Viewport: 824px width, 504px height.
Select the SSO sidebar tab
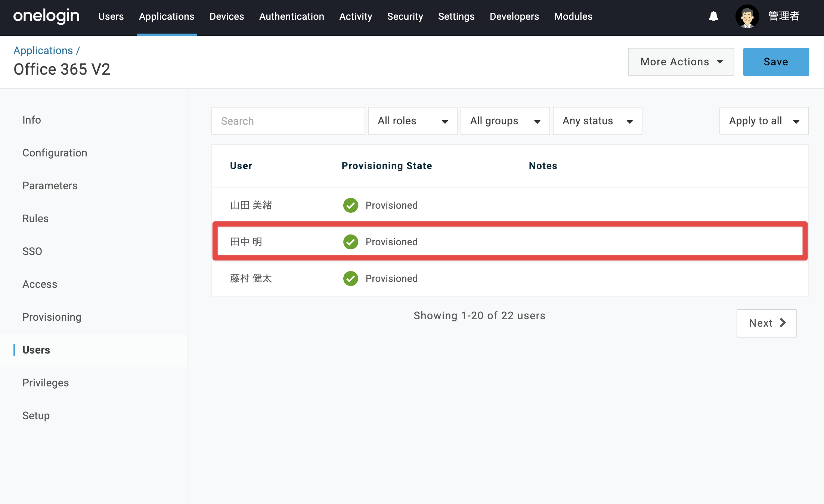(32, 251)
